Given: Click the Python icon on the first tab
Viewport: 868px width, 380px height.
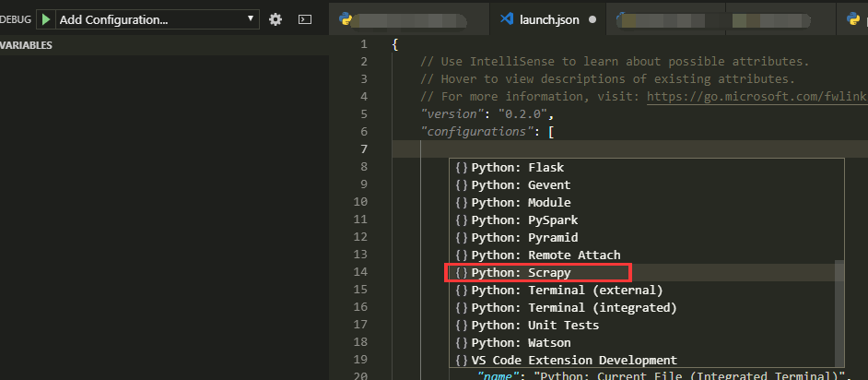Looking at the screenshot, I should pyautogui.click(x=346, y=18).
